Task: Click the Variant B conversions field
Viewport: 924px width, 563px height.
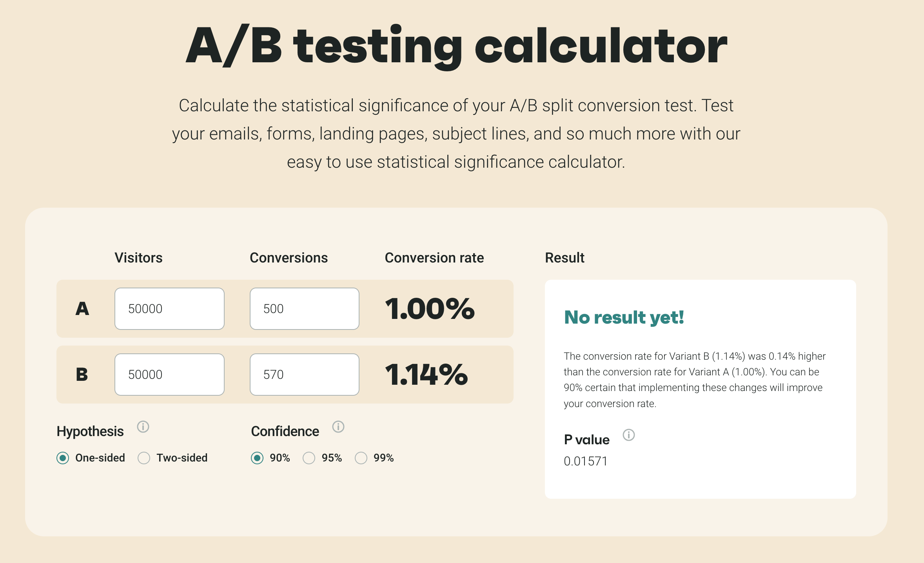Action: pos(304,374)
